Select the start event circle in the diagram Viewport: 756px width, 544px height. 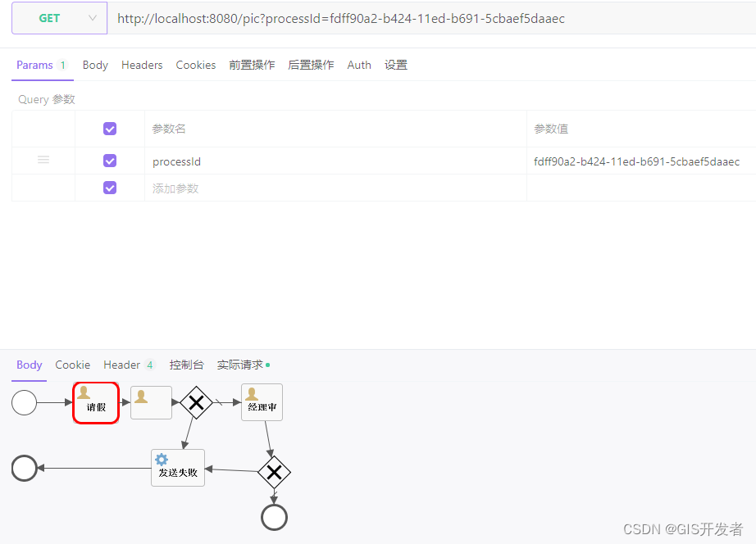(24, 402)
